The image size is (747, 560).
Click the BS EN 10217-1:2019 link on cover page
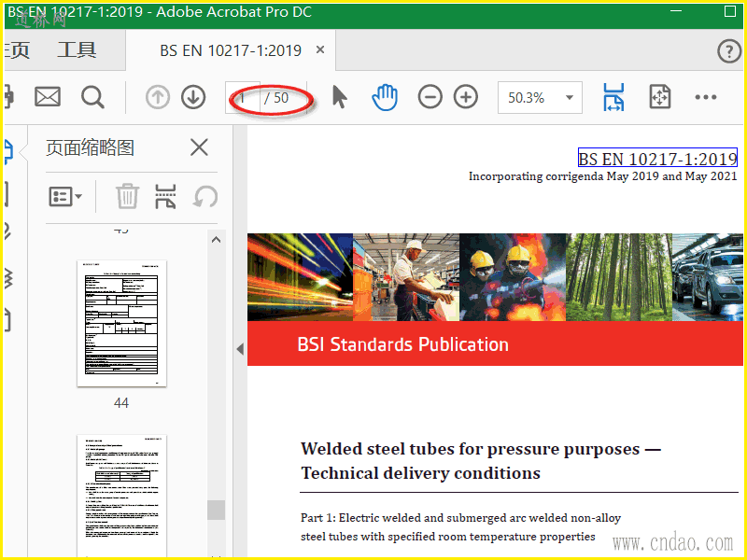657,158
